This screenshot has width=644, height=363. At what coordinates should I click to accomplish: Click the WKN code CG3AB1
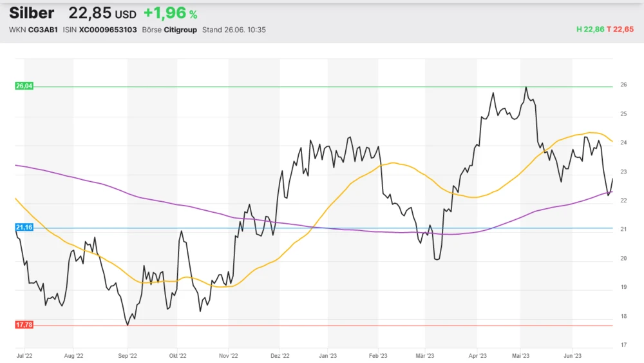[43, 30]
